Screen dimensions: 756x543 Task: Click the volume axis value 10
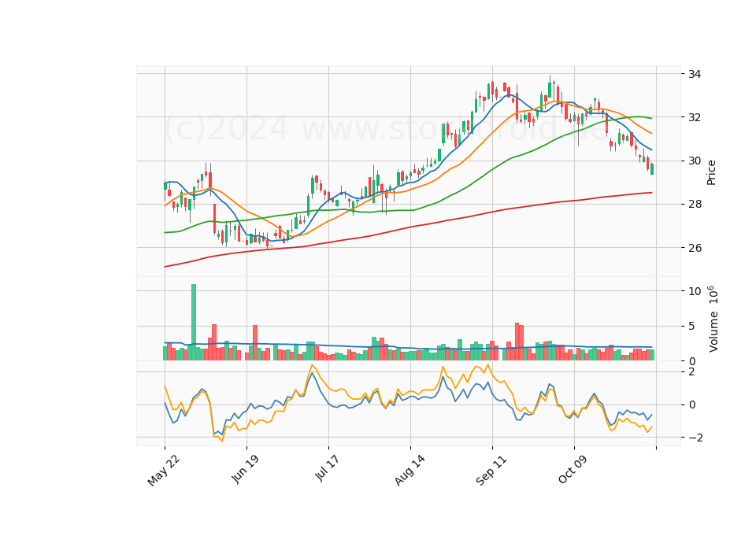click(x=695, y=291)
